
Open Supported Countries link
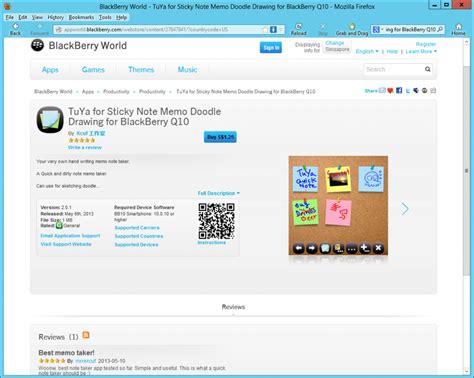[139, 236]
